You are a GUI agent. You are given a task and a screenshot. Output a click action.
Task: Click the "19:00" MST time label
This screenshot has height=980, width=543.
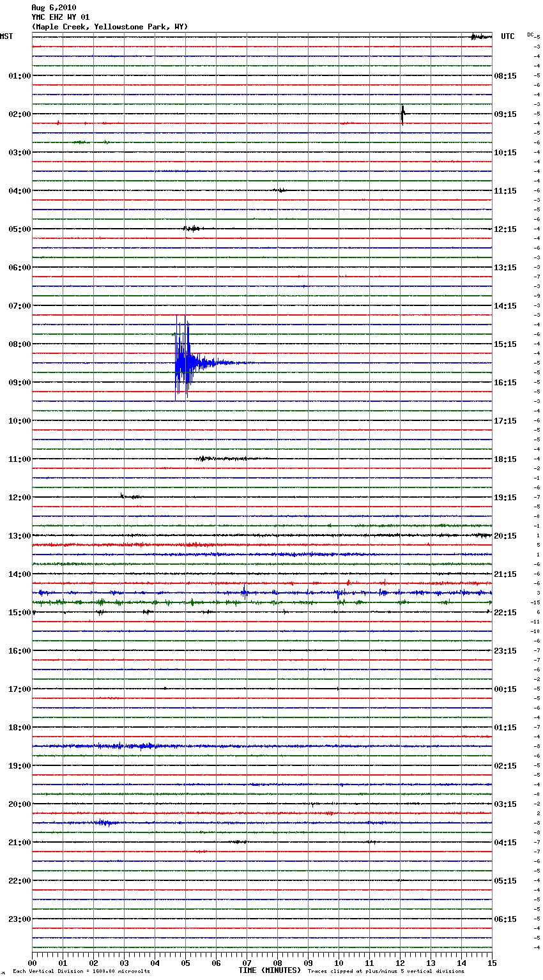[20, 766]
